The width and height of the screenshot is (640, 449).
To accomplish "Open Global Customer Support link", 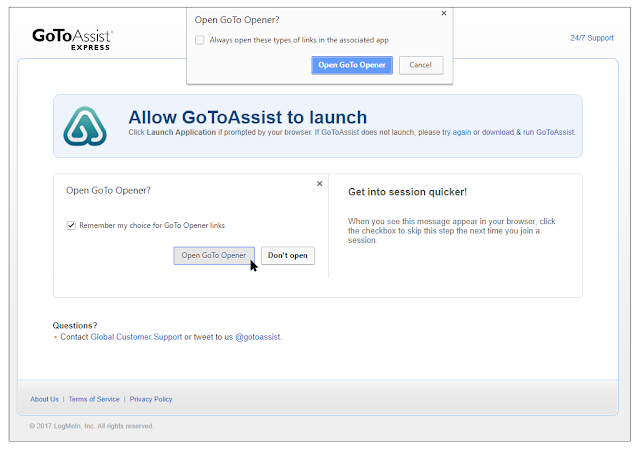I will [136, 337].
